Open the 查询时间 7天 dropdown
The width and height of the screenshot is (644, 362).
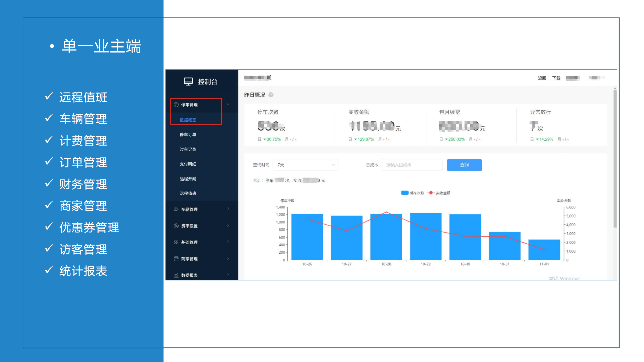[x=305, y=165]
